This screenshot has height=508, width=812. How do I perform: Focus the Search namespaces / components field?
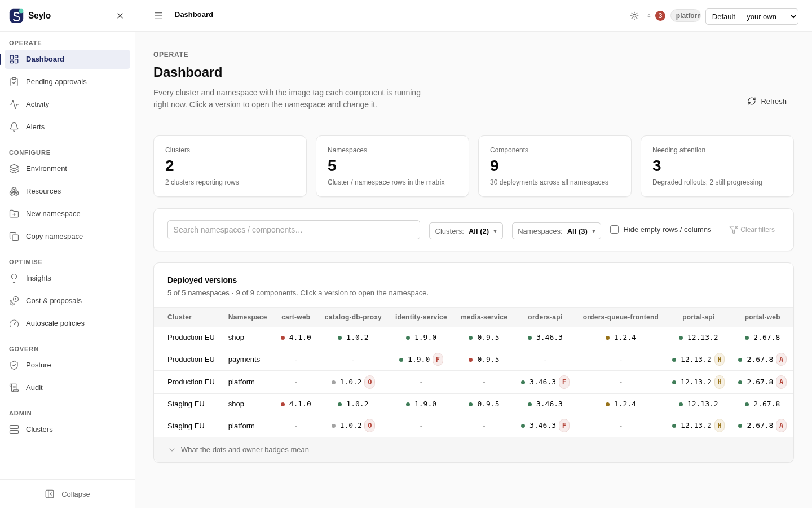(x=294, y=230)
